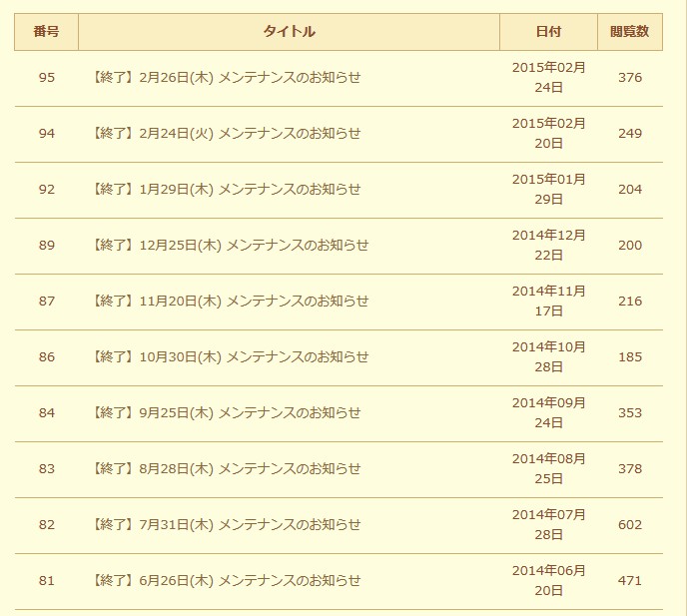Open the 7月31日(木) maintenance notice
Image resolution: width=687 pixels, height=616 pixels.
[x=226, y=525]
